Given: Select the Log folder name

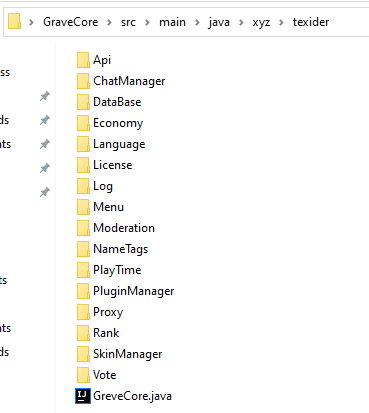Looking at the screenshot, I should [103, 186].
